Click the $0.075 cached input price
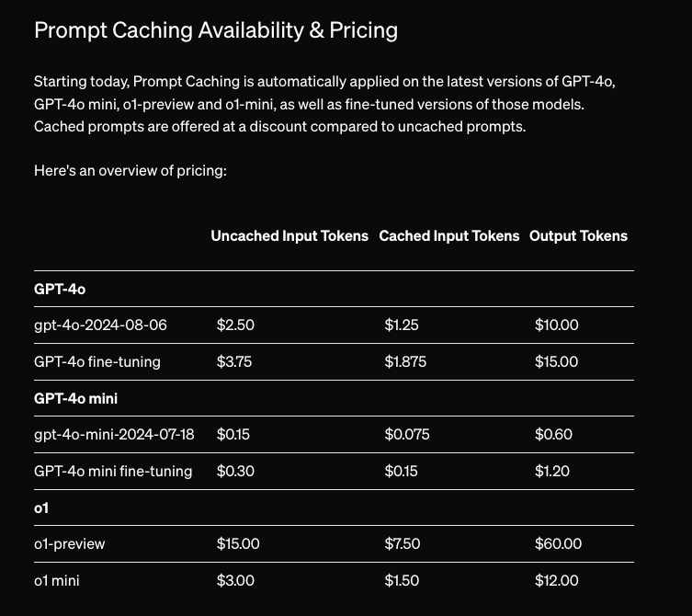The image size is (692, 616). (x=407, y=435)
